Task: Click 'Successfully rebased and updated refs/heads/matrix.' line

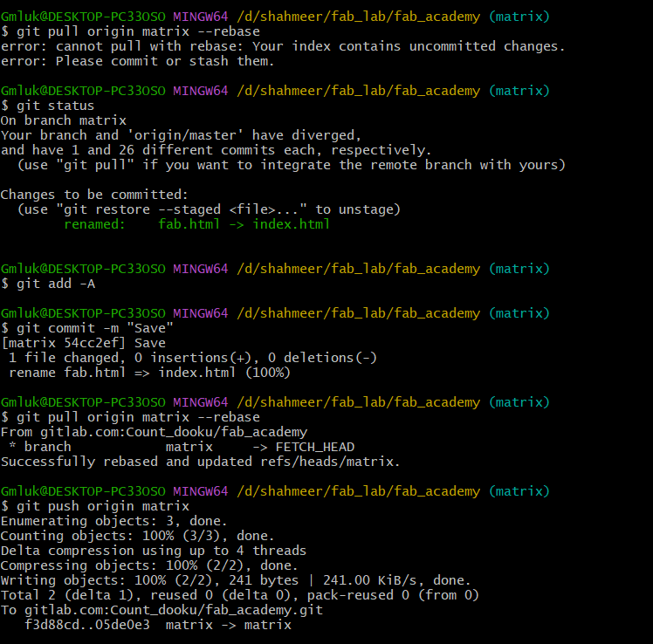Action: (x=200, y=462)
